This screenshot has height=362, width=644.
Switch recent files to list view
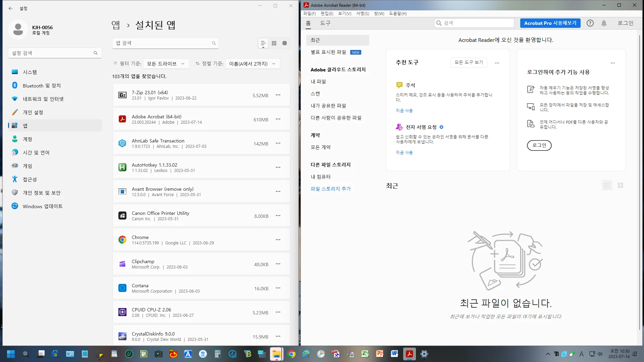[607, 185]
